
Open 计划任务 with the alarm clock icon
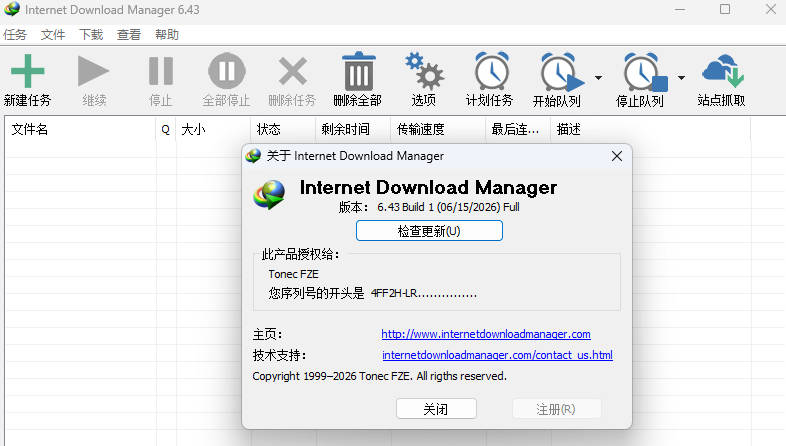[x=491, y=71]
